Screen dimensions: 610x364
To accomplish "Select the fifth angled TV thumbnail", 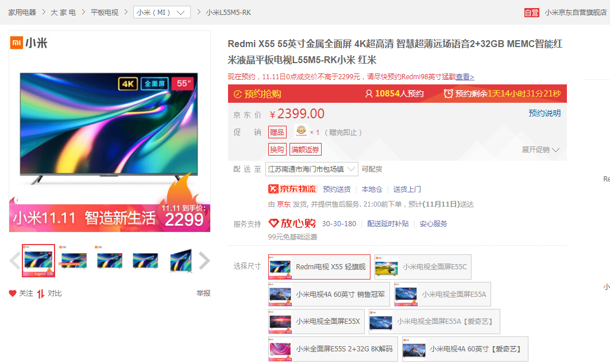I will [181, 261].
